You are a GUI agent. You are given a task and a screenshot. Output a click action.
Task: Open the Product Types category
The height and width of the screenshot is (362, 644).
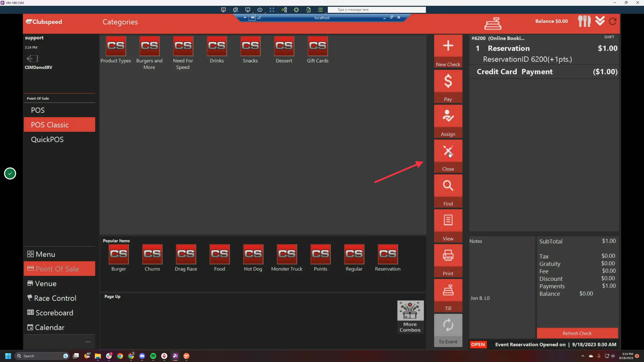click(116, 50)
